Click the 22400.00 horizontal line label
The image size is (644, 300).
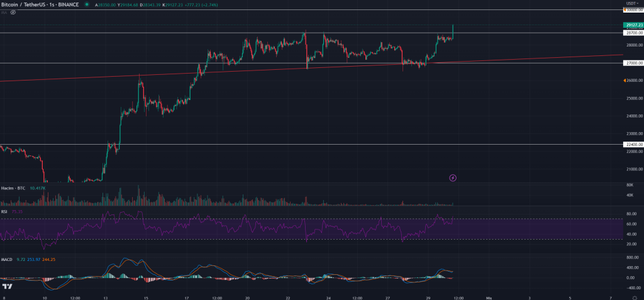(x=632, y=145)
